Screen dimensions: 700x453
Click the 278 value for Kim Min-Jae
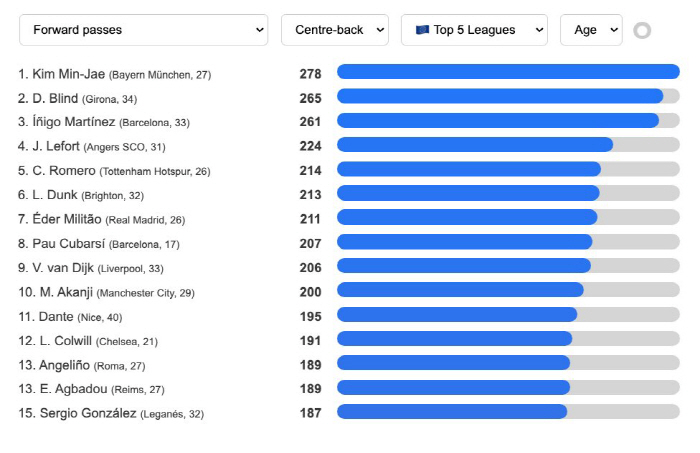(x=310, y=73)
